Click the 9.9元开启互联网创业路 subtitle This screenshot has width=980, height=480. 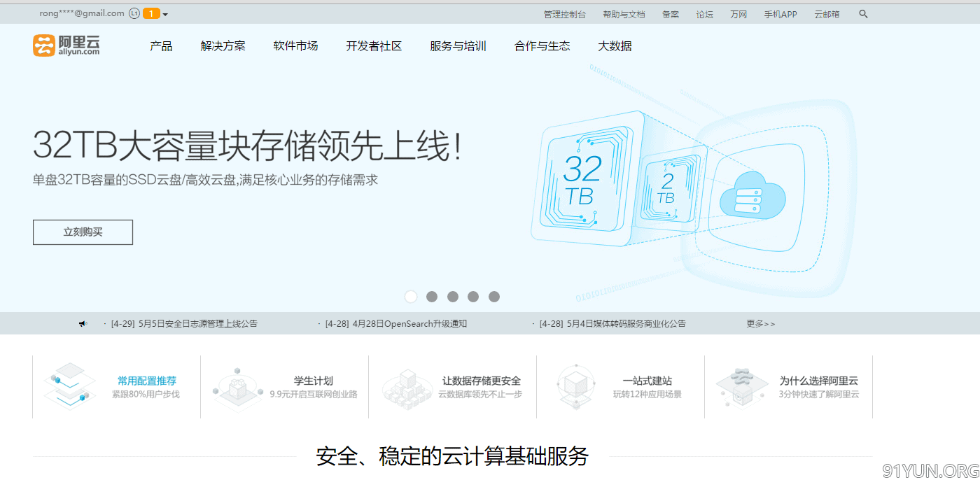click(x=314, y=395)
